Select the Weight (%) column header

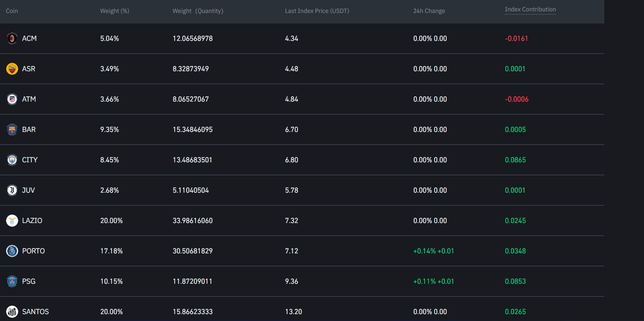[114, 11]
